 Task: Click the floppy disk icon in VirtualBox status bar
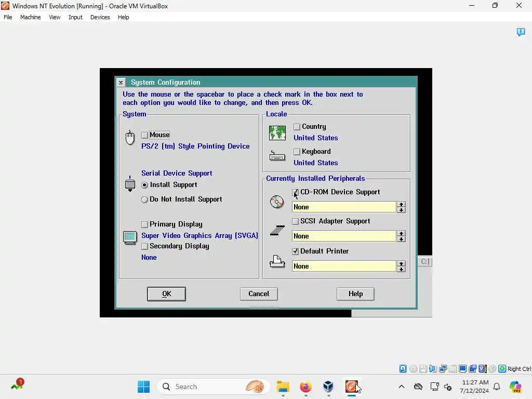(423, 368)
